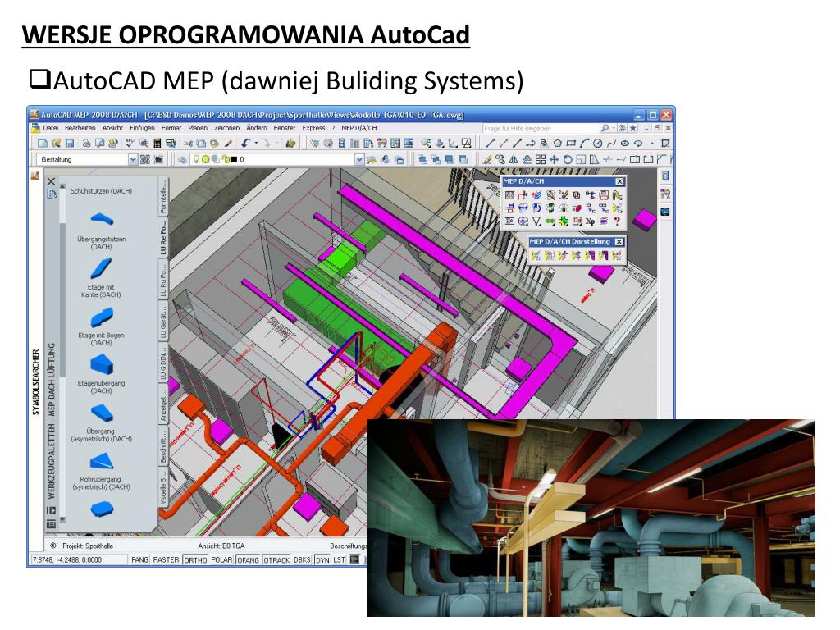This screenshot has height=630, width=840.
Task: Click the red question mark in MEP D/A/CH toolbar
Action: point(617,221)
